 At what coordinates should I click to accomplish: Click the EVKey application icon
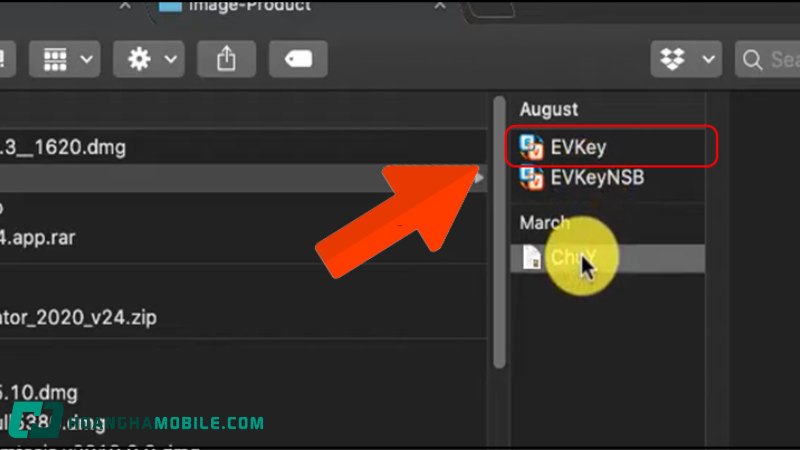pos(532,147)
